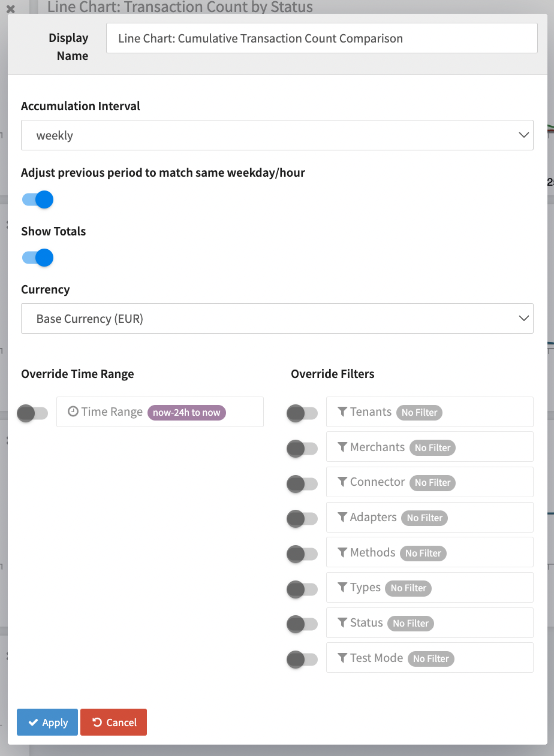Enable the Status filter override toggle

pyautogui.click(x=302, y=624)
